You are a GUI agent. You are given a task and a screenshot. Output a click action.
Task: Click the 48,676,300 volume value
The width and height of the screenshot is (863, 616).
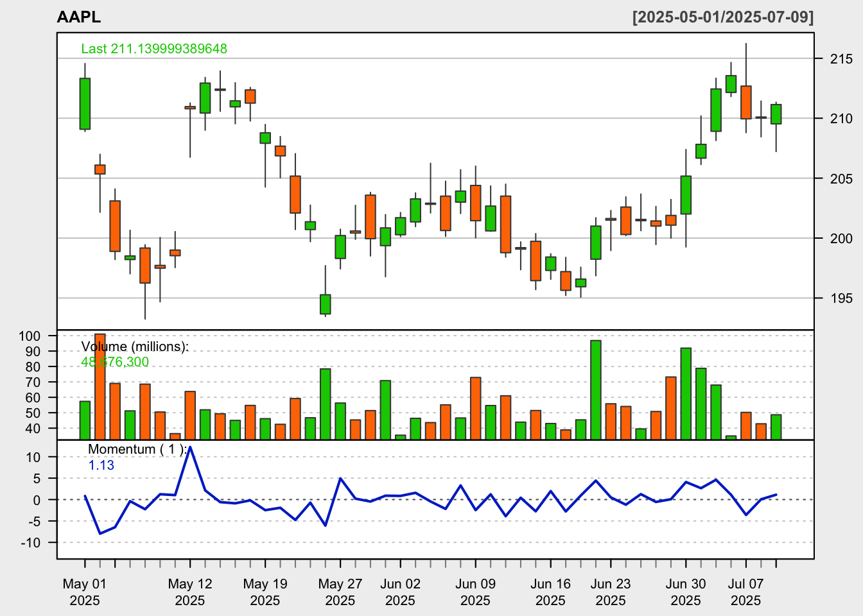tap(115, 362)
